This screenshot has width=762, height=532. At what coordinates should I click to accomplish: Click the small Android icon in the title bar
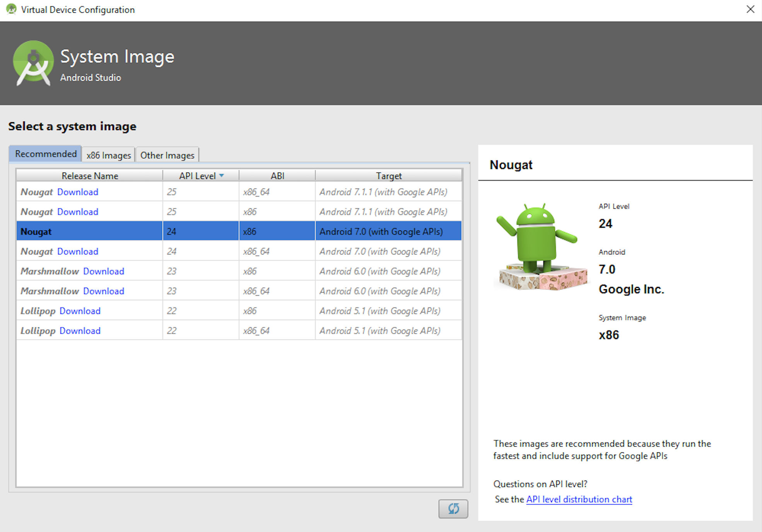(x=12, y=9)
